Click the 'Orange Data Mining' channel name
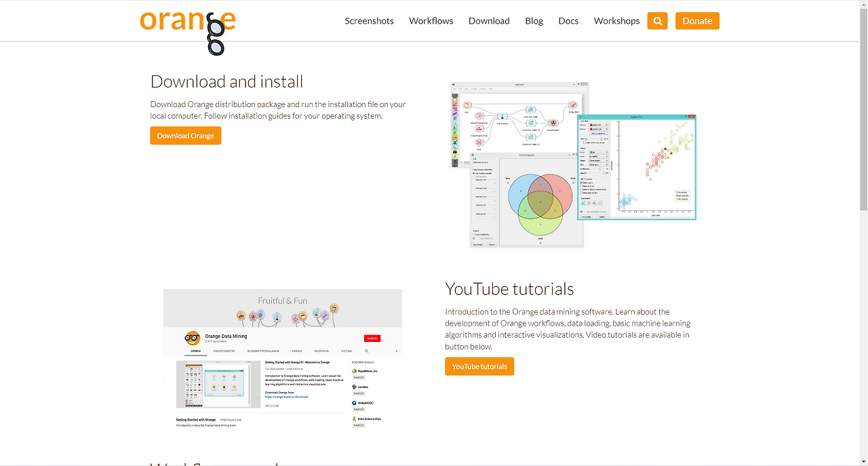 (x=226, y=336)
